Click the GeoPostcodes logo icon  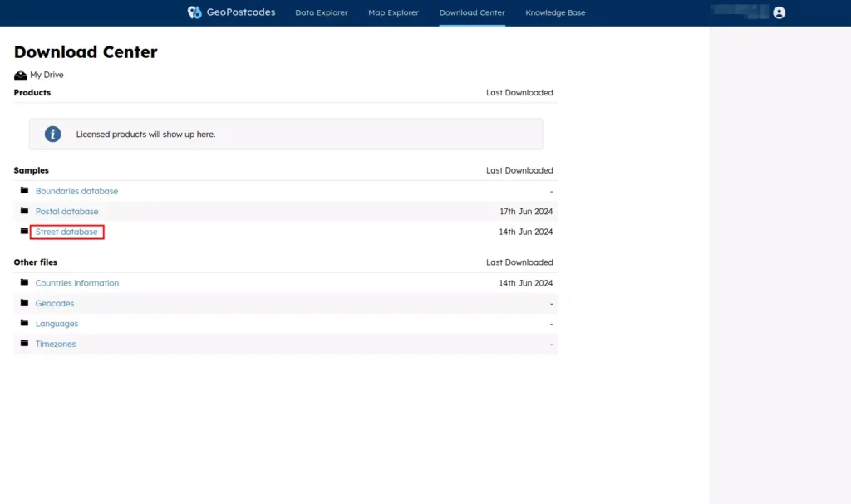(x=194, y=12)
